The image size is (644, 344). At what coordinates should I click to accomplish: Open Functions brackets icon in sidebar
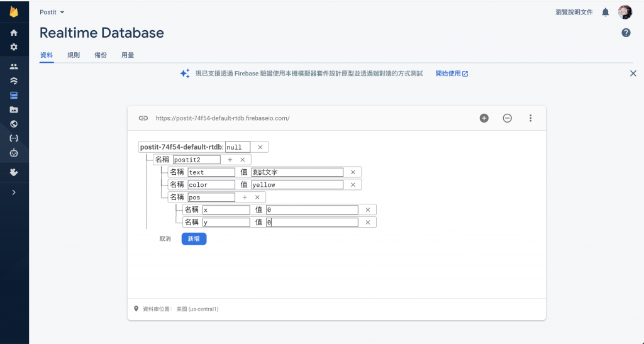(x=14, y=138)
